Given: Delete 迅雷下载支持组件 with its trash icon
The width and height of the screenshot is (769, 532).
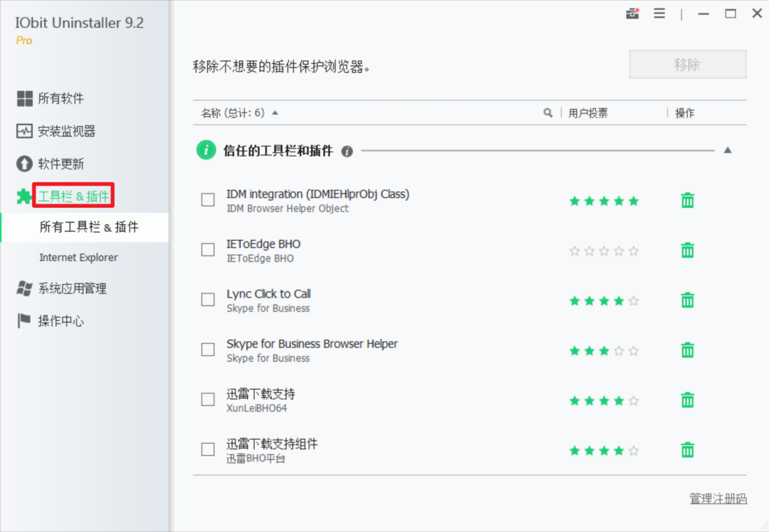Looking at the screenshot, I should (688, 450).
